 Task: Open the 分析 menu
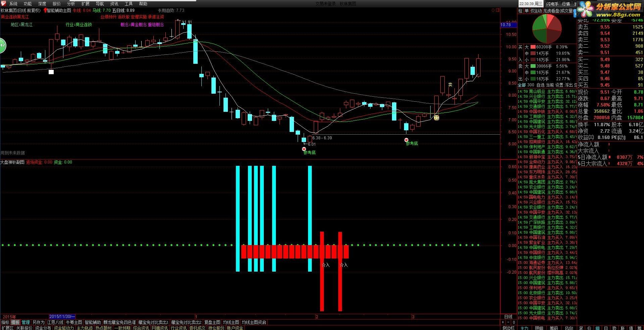71,4
